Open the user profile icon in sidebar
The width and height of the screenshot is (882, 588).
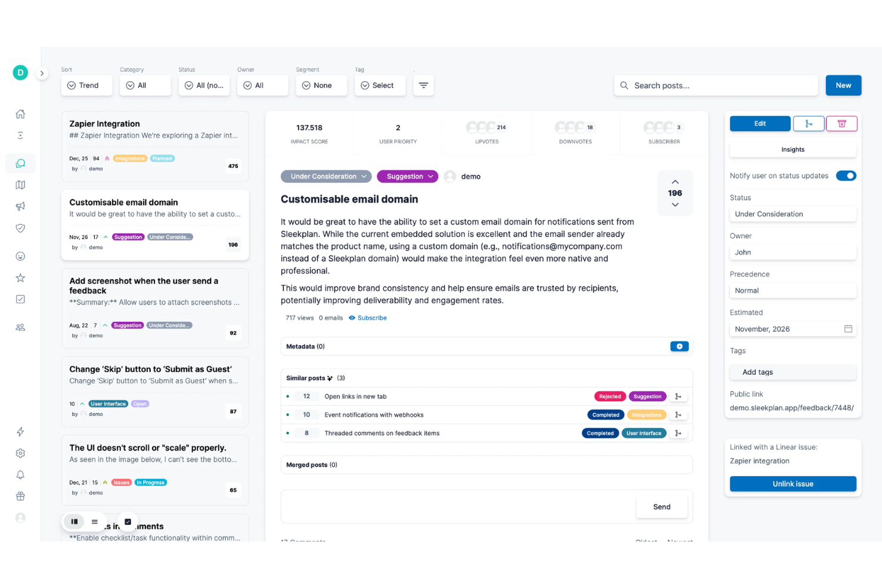[20, 518]
